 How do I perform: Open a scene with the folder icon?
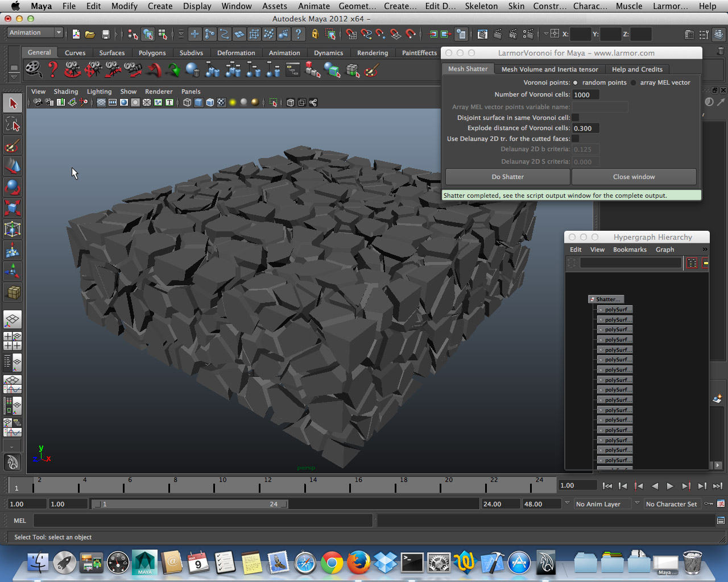click(x=90, y=34)
